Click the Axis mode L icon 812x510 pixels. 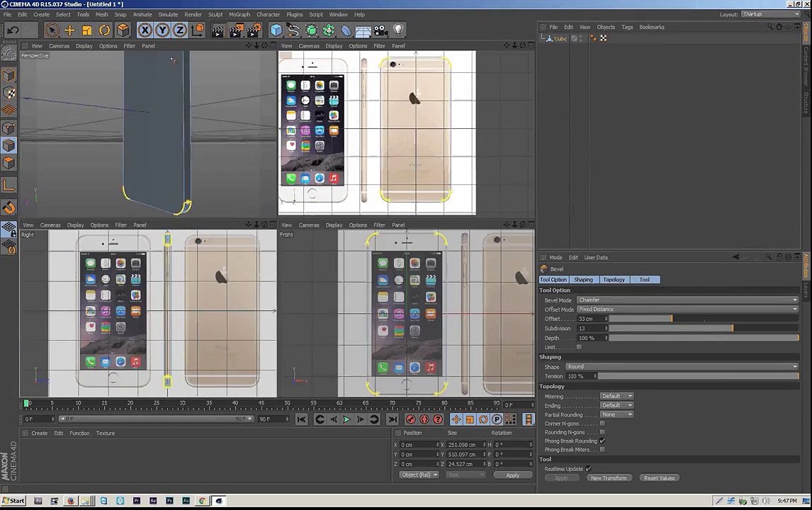9,186
